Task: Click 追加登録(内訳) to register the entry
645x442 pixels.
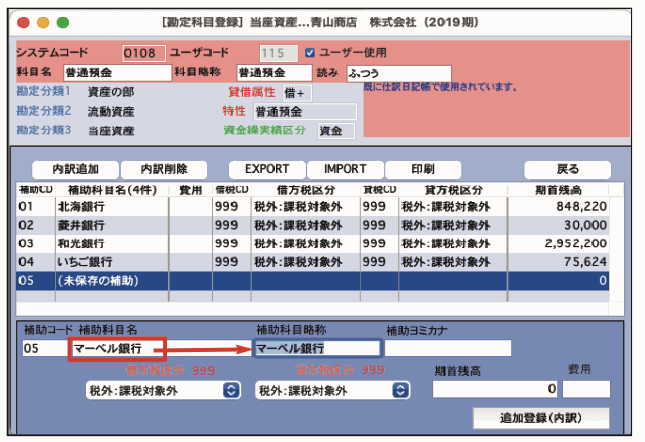Action: pyautogui.click(x=540, y=417)
